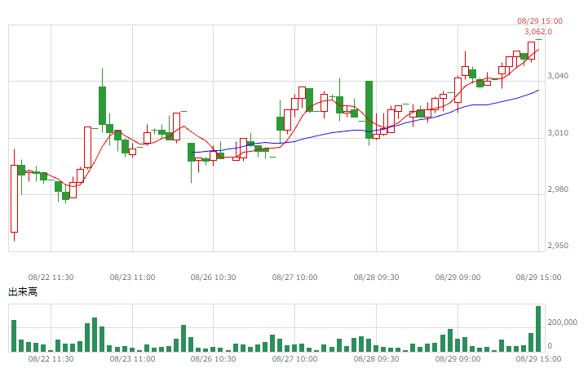Click the 08/26 10:30 label under price chart
The width and height of the screenshot is (588, 373).
click(213, 278)
